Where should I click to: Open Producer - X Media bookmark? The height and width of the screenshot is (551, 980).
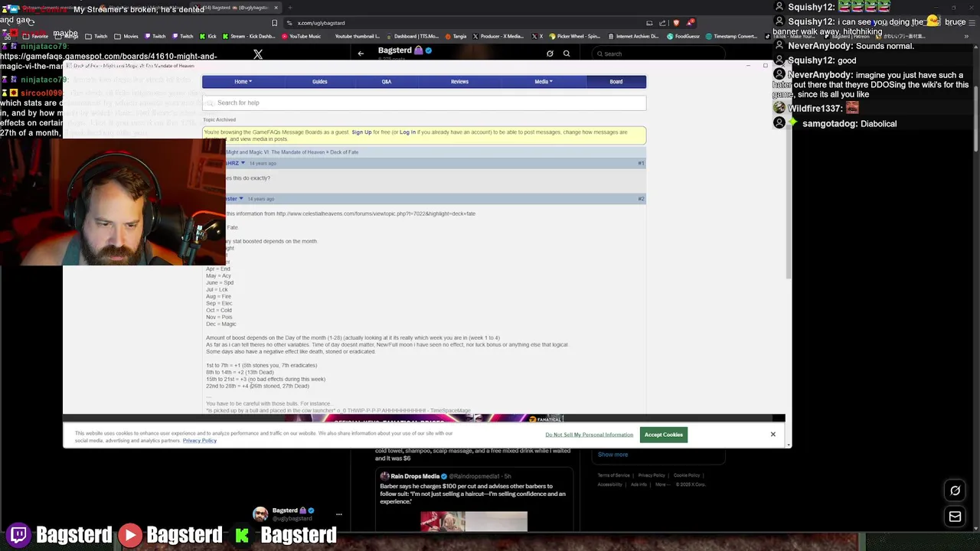pyautogui.click(x=498, y=36)
